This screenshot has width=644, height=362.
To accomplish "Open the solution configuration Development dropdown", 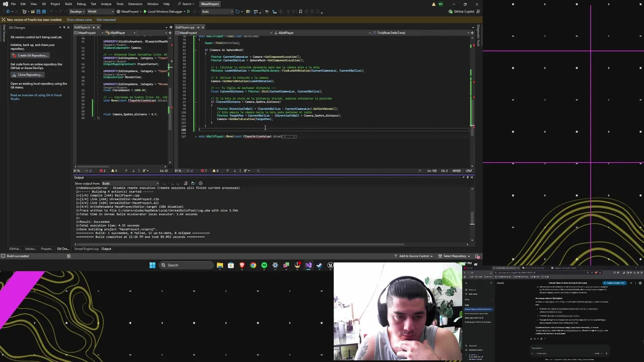I will pos(78,12).
